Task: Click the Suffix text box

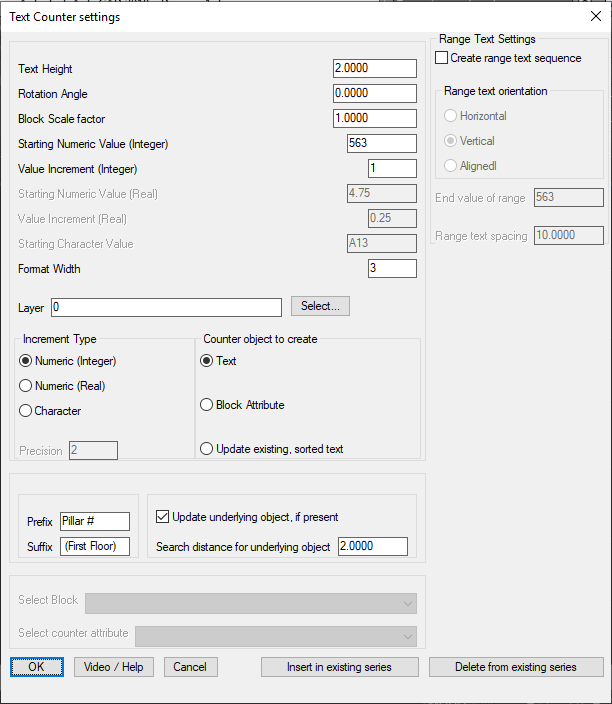Action: point(95,546)
